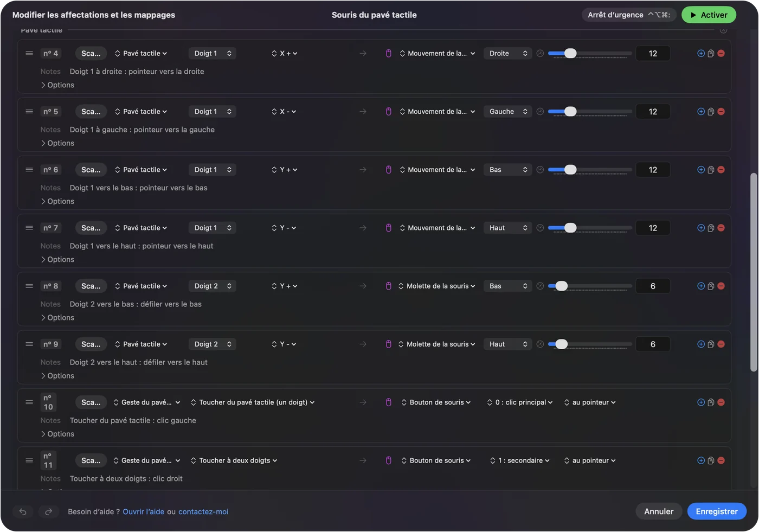Click Annuler to discard changes
The width and height of the screenshot is (759, 532).
point(659,511)
